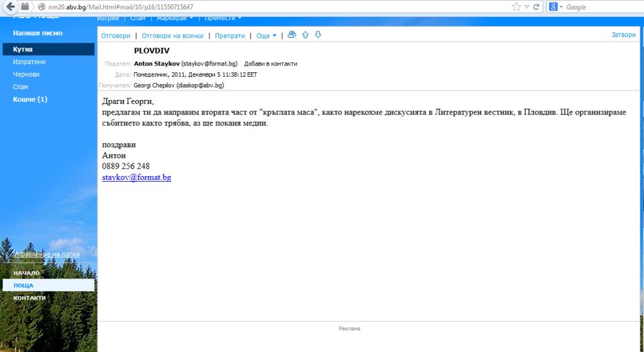The width and height of the screenshot is (644, 352).
Task: Expand the Маркирай dropdown in top toolbar
Action: 175,18
